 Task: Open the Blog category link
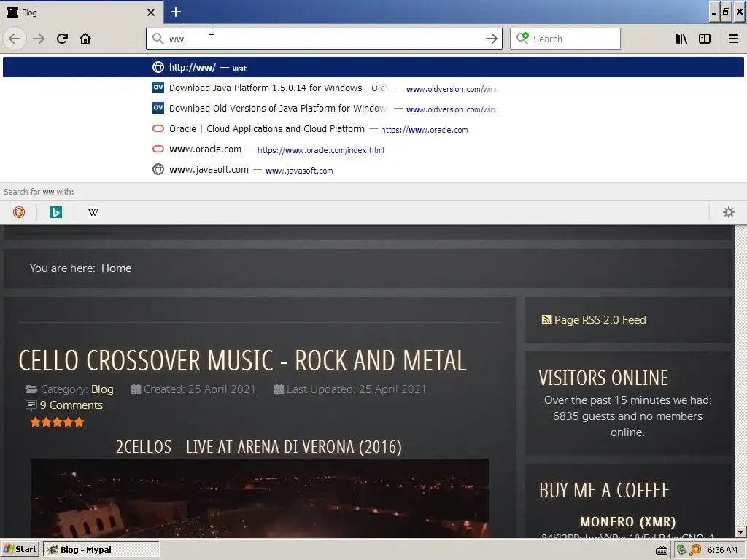point(102,389)
